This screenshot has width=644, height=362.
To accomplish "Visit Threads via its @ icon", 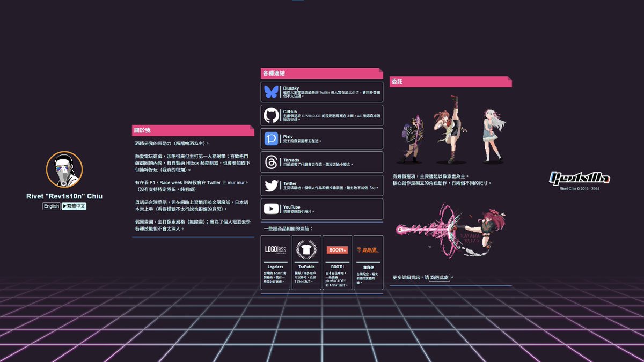I will point(271,162).
